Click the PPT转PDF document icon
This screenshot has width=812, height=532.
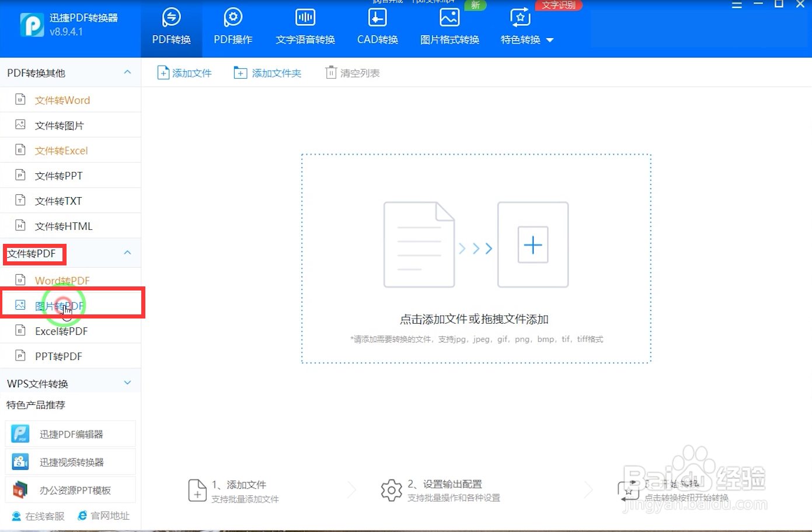coord(20,355)
